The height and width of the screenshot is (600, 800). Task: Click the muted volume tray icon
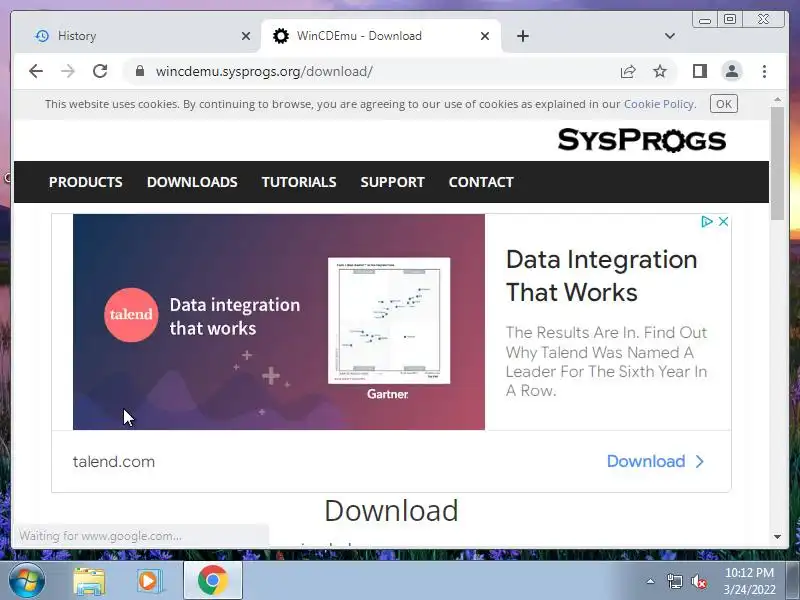[699, 581]
